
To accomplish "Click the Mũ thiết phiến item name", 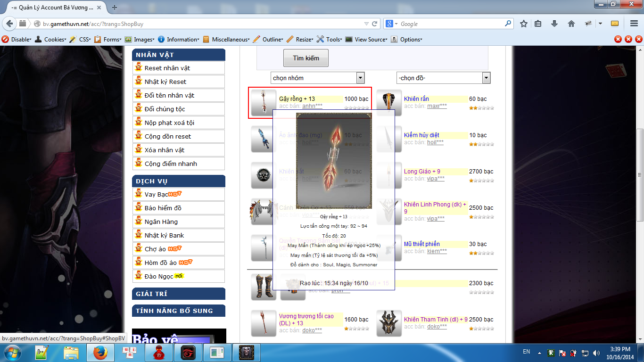I will point(421,244).
